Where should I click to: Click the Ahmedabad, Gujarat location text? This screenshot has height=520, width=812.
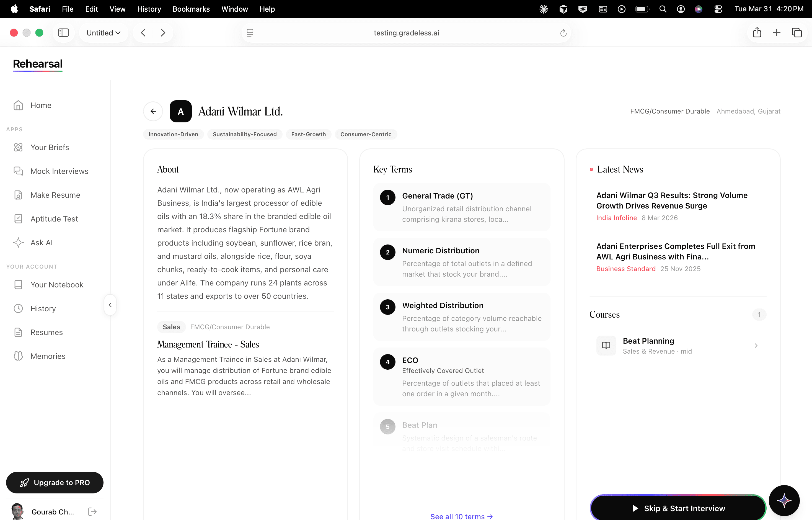tap(748, 111)
